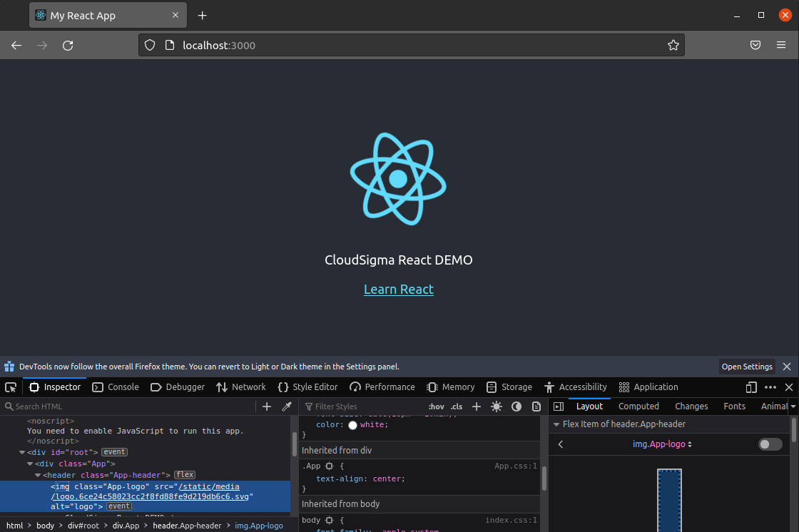This screenshot has height=532, width=799.
Task: Close the My React App tab
Action: tap(175, 15)
